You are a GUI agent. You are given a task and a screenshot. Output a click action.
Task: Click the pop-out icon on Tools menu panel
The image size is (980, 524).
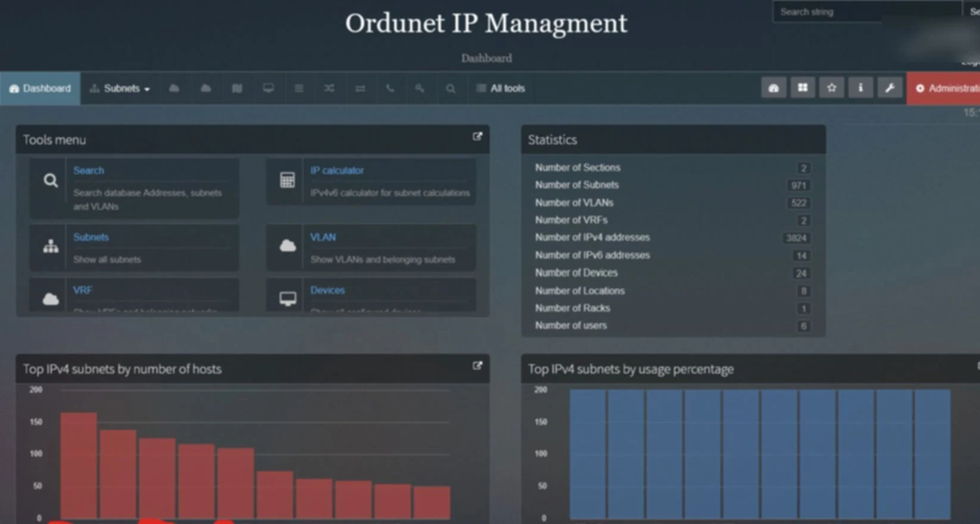tap(477, 136)
